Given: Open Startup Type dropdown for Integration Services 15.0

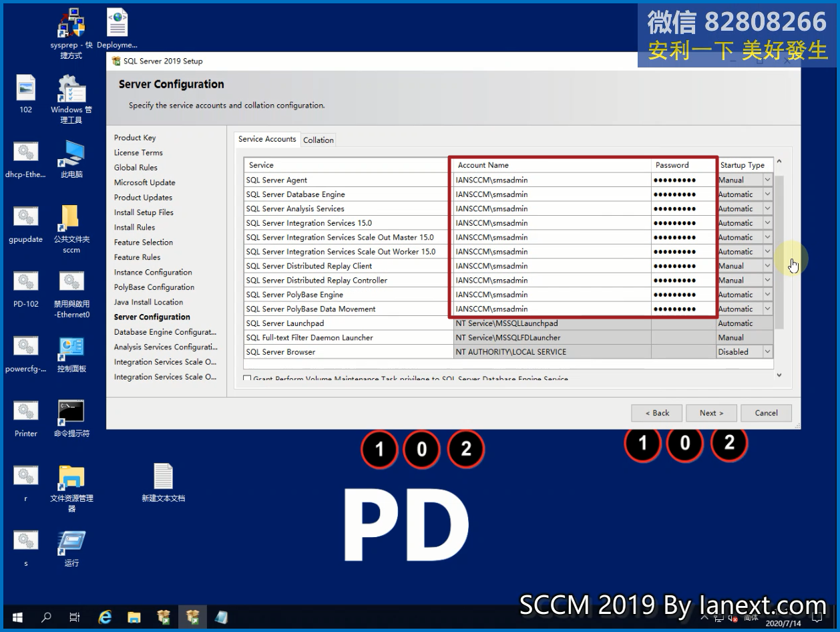Looking at the screenshot, I should pyautogui.click(x=767, y=223).
